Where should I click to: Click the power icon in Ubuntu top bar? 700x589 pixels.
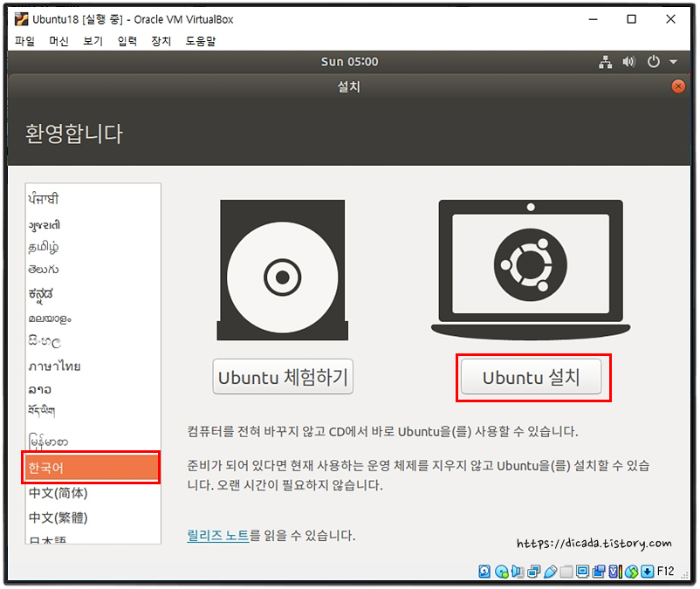point(653,62)
